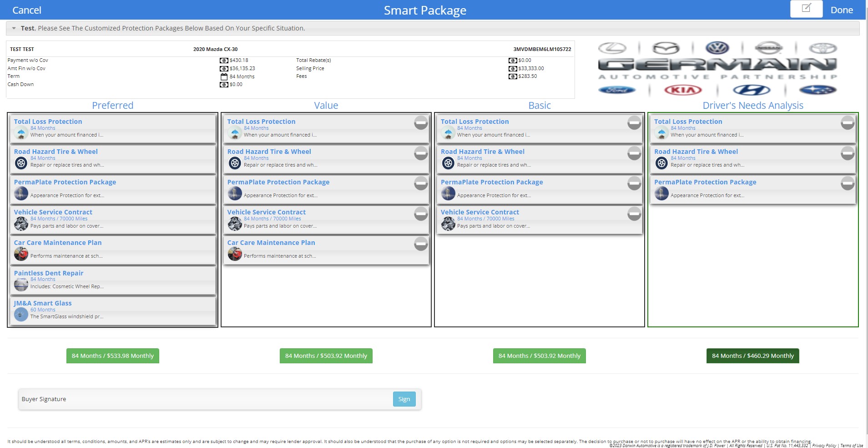Click the edit note icon beside Done
The width and height of the screenshot is (868, 448).
806,9
